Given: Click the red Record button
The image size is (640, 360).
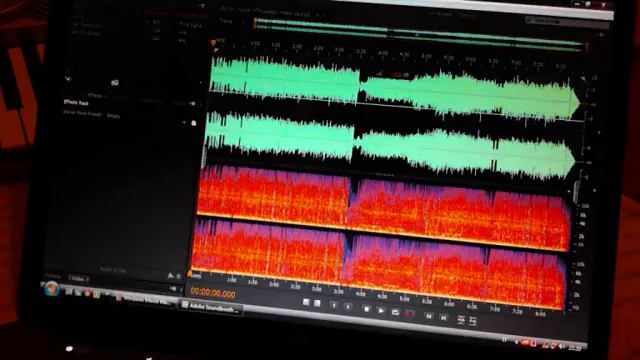Looking at the screenshot, I should tap(410, 313).
